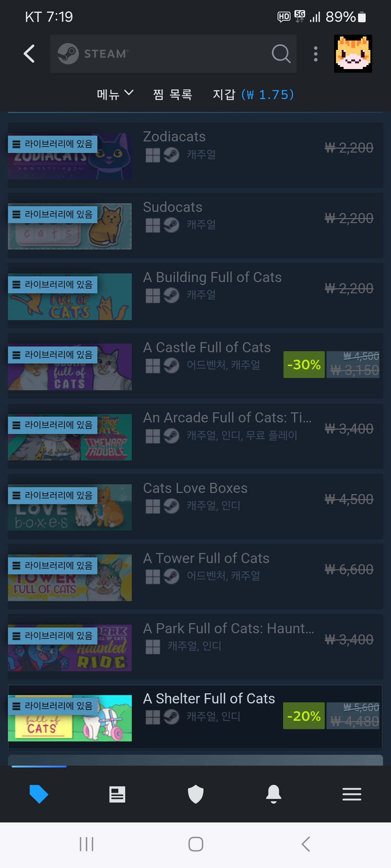Select the Store tag icon in bottom bar
The image size is (391, 868).
39,794
